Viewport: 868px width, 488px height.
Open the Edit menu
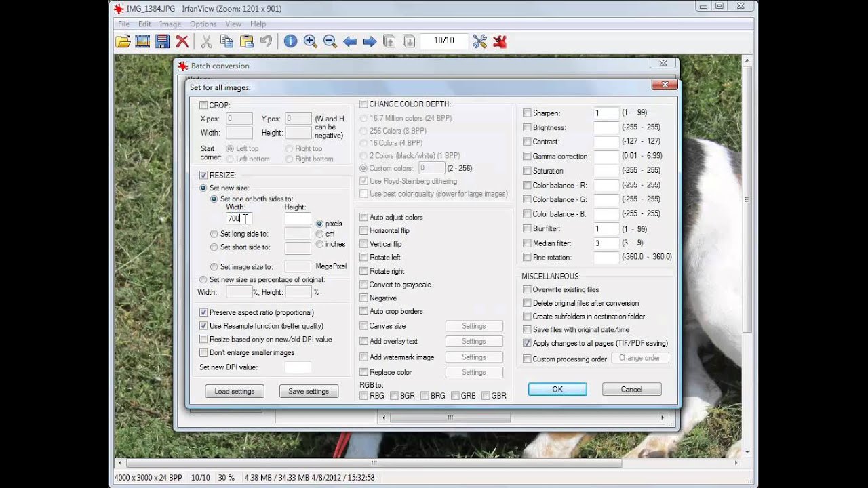144,24
